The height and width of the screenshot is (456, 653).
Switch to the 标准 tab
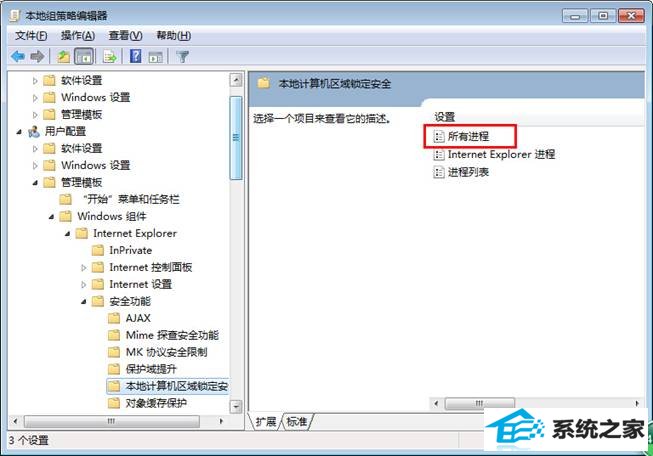pyautogui.click(x=297, y=422)
